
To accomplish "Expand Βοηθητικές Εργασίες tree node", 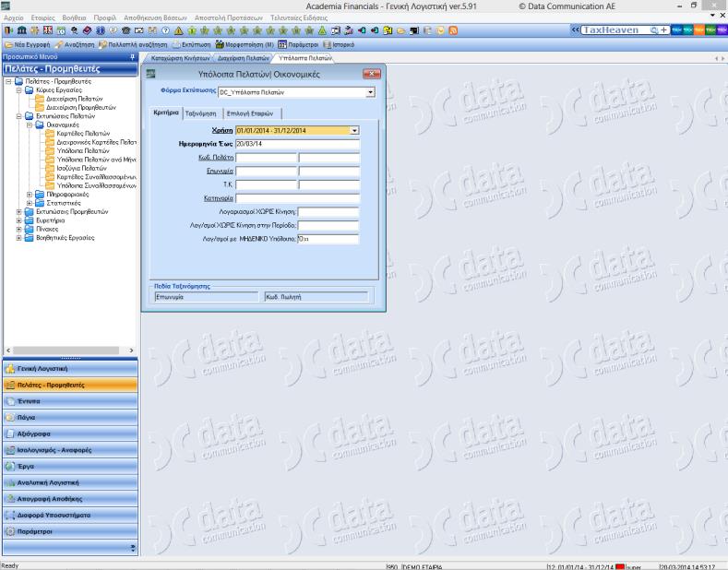I will tap(19, 238).
